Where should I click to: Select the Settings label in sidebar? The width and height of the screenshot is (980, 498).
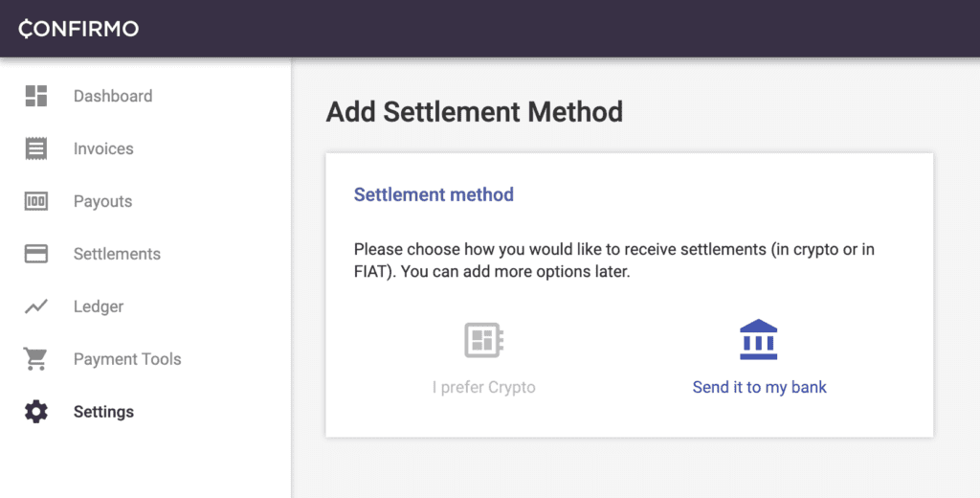103,412
